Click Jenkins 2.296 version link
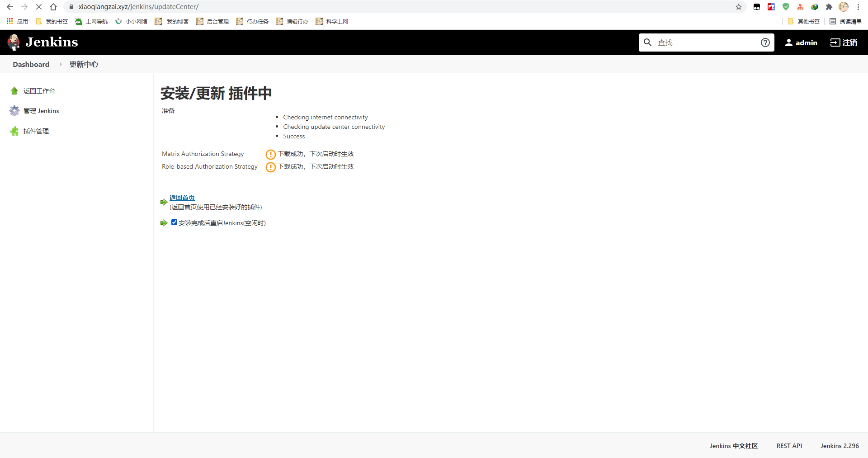This screenshot has width=868, height=458. point(840,446)
